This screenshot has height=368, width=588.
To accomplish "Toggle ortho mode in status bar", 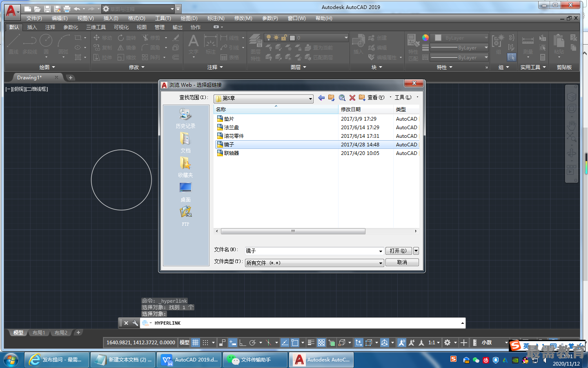I will tap(243, 343).
